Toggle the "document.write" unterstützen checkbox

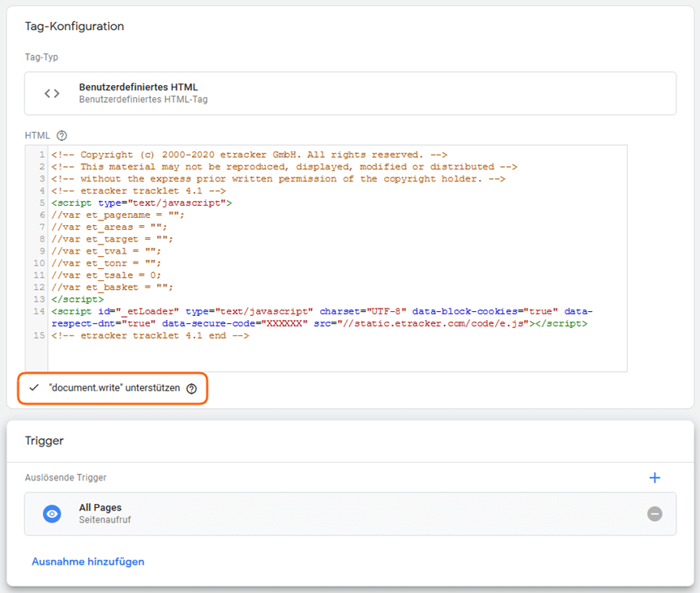coord(34,387)
